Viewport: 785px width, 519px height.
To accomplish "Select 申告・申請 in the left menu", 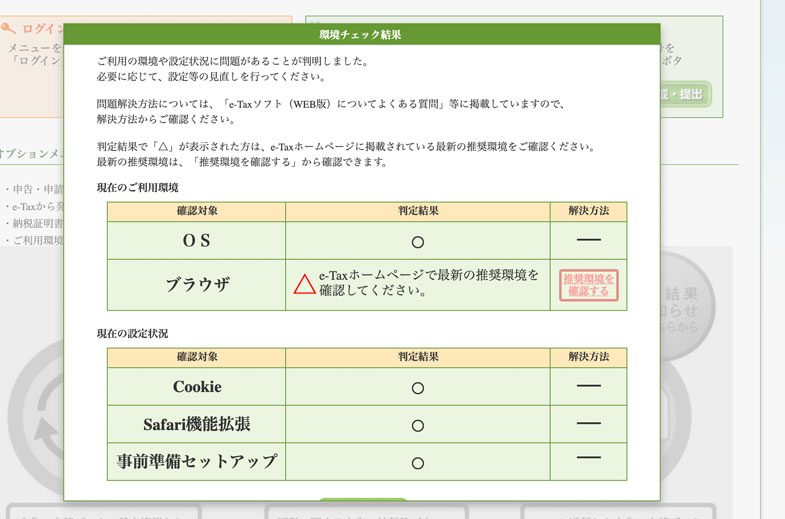I will coord(35,189).
